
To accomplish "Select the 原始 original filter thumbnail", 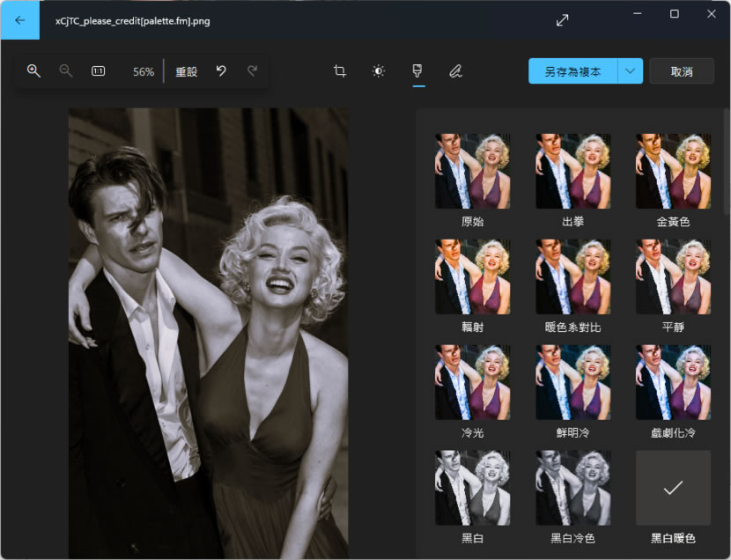I will tap(472, 171).
